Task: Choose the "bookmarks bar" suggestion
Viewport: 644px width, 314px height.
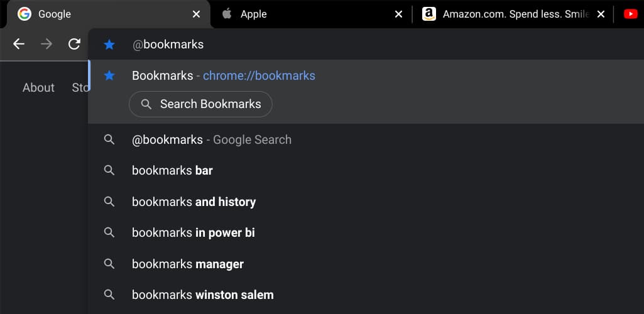Action: (172, 171)
